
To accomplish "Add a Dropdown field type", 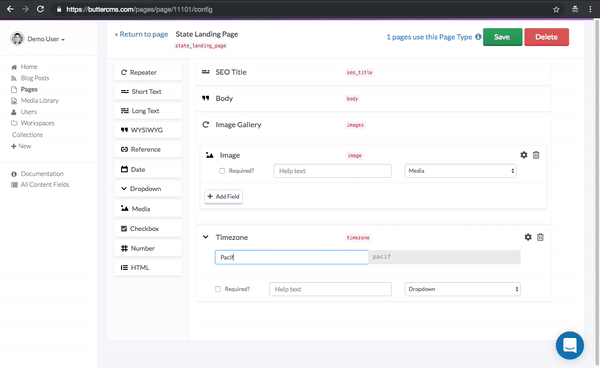I will point(148,189).
